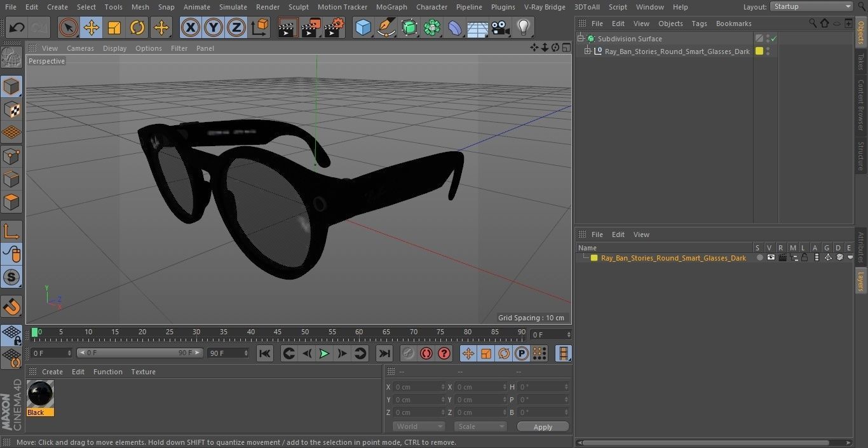Switch to Model mode in left toolbar

(x=11, y=86)
